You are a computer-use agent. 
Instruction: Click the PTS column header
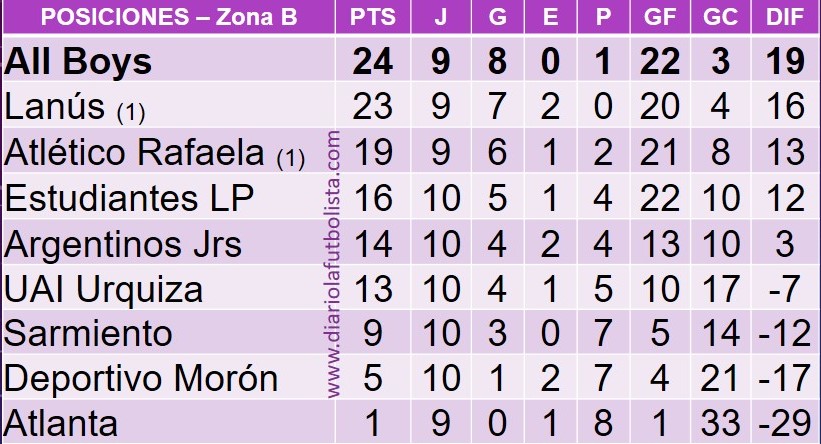point(372,17)
